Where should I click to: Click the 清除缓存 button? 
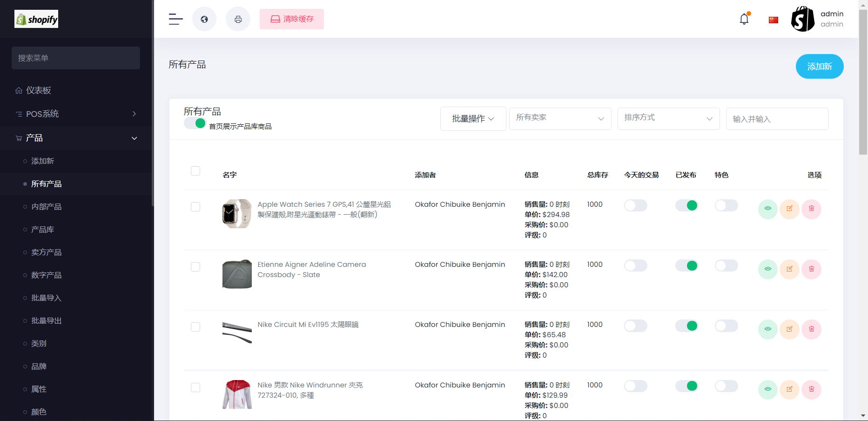coord(292,19)
